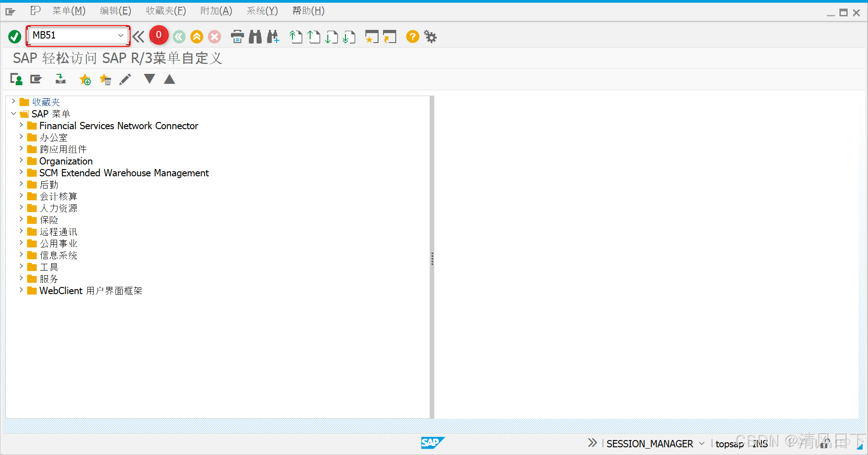Select the 会计核算 tree folder
This screenshot has height=455, width=868.
(x=58, y=196)
